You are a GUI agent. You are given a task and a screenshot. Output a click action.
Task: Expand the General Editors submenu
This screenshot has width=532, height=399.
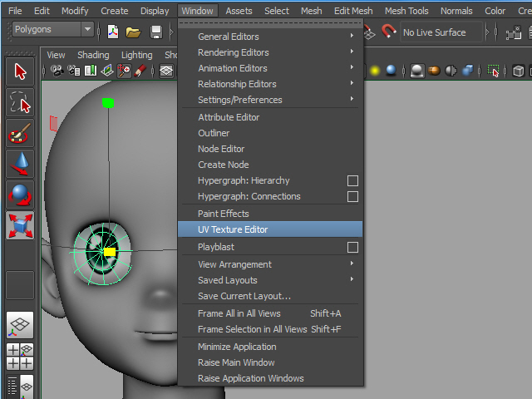click(x=270, y=37)
